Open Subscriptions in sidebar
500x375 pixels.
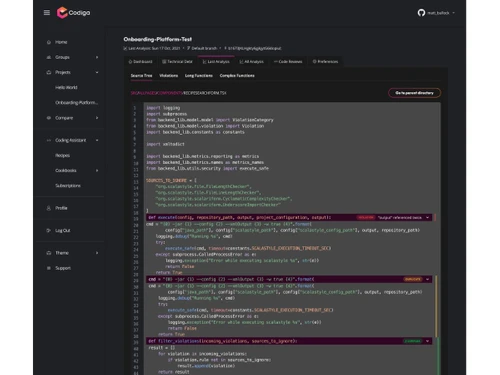tap(68, 186)
